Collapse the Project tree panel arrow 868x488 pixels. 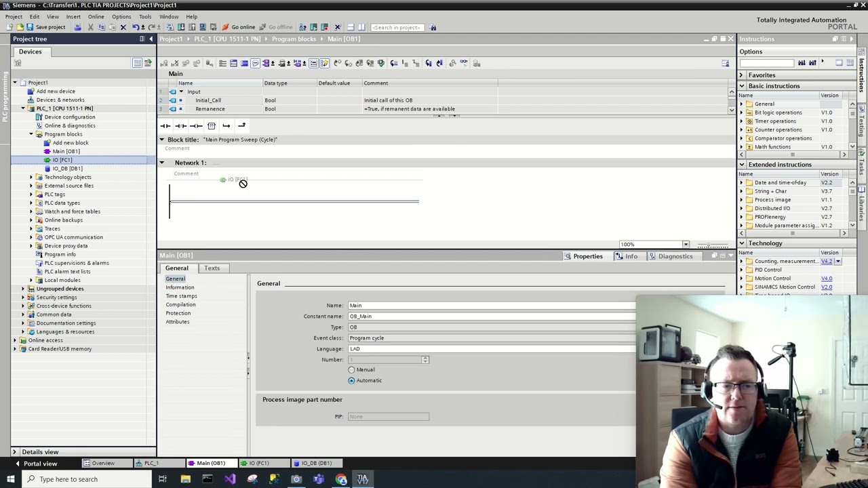pyautogui.click(x=150, y=39)
